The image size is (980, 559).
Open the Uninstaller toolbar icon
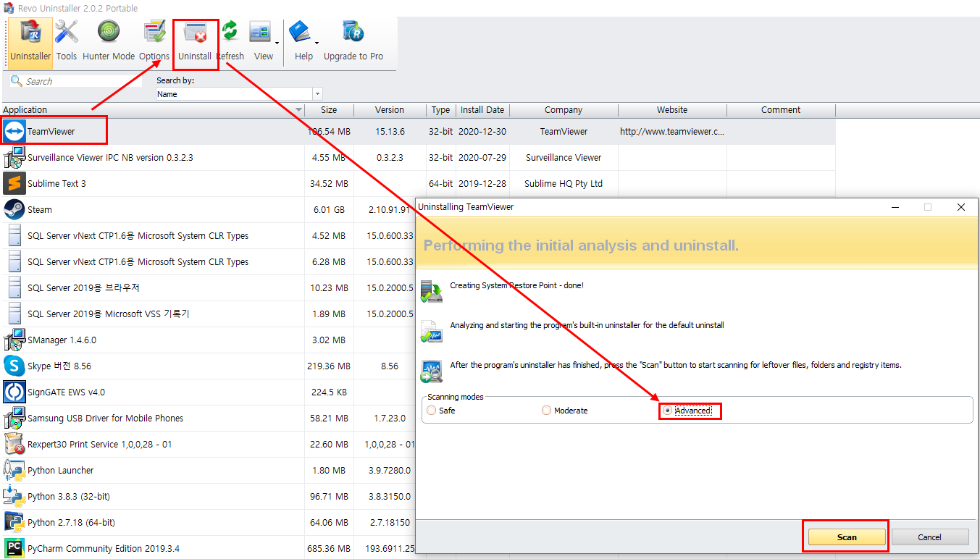click(30, 33)
